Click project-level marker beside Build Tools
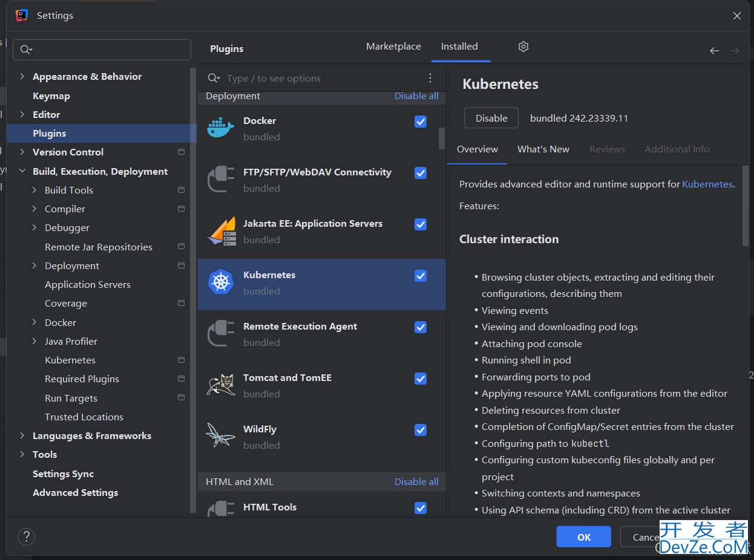754x560 pixels. click(x=181, y=190)
